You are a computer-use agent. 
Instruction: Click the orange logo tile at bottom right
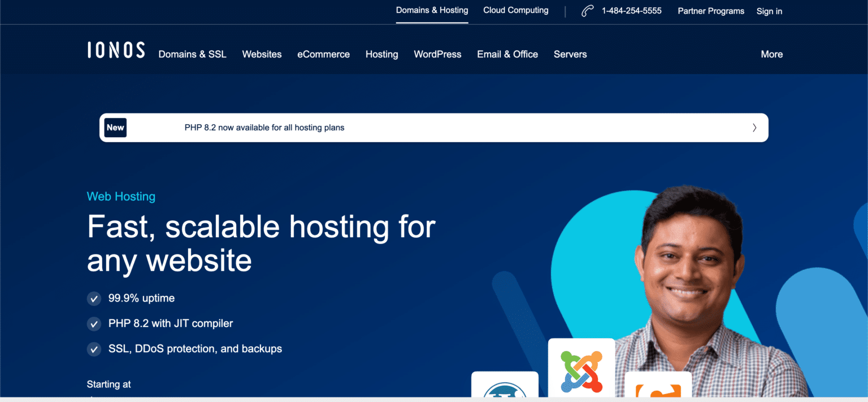658,387
